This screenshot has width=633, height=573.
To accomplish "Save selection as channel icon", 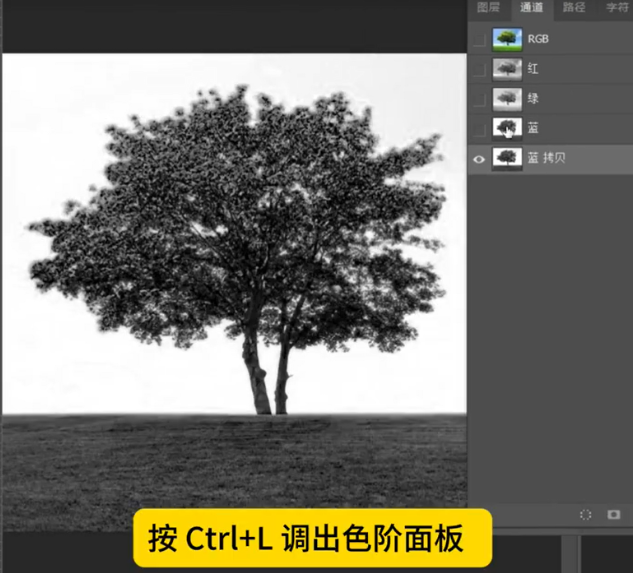I will (x=614, y=514).
